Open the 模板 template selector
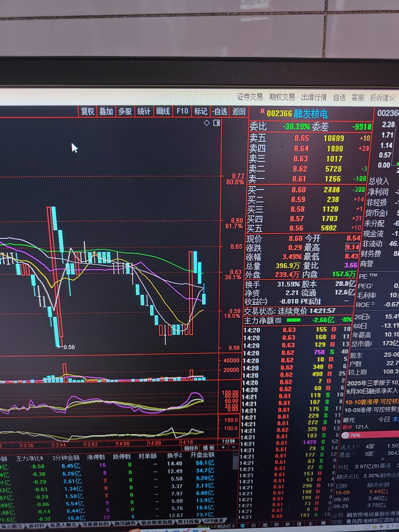The image size is (399, 532). tap(208, 448)
